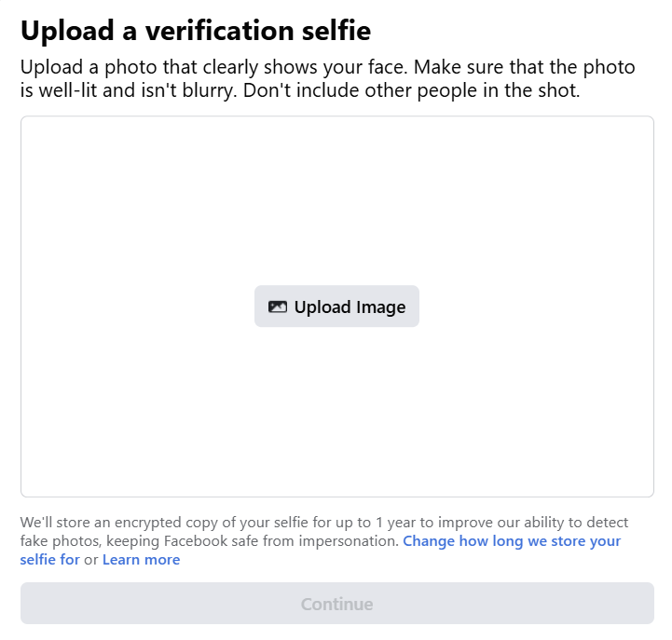Screen dimensions: 672x640
Task: Open the 'Change how long we store' link
Action: pyautogui.click(x=512, y=541)
